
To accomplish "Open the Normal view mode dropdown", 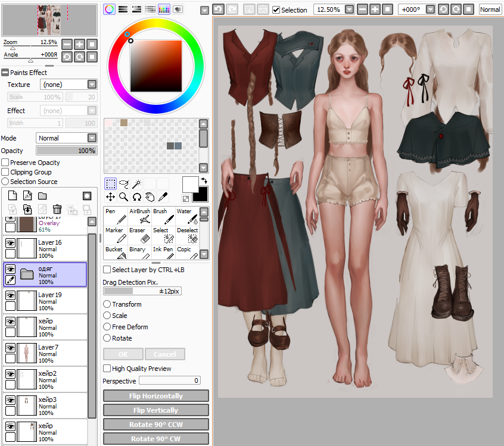I will [x=490, y=10].
